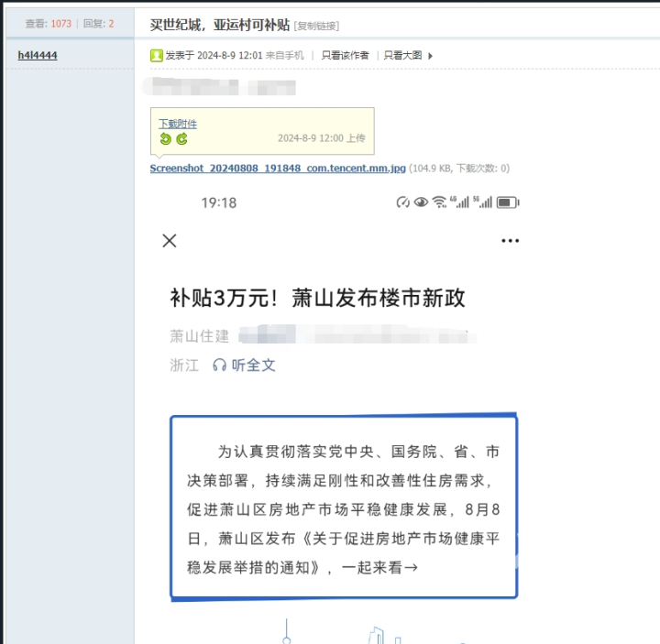
Task: Open the three-dot more options menu
Action: pos(511,241)
